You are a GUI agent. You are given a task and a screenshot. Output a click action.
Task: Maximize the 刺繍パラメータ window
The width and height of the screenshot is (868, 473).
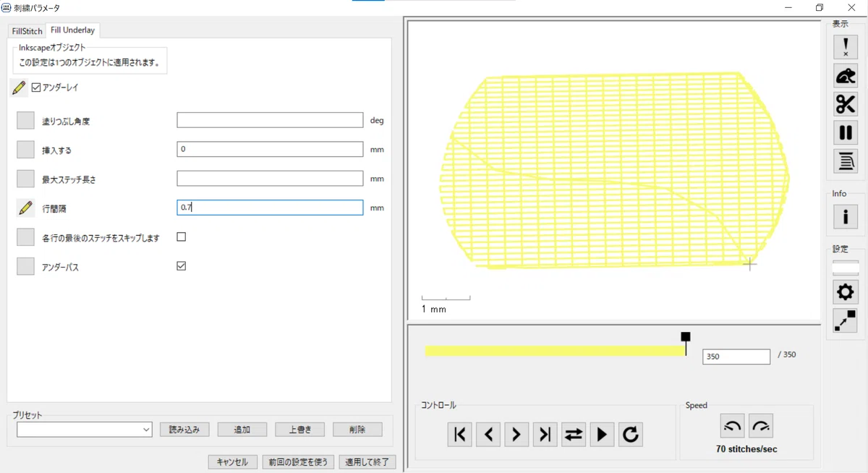820,7
